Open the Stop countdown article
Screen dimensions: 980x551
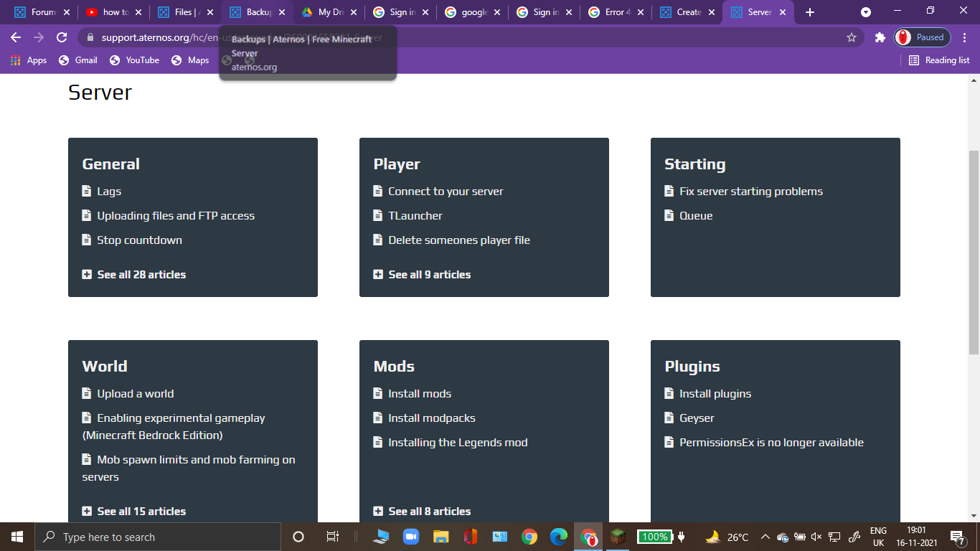(x=140, y=240)
